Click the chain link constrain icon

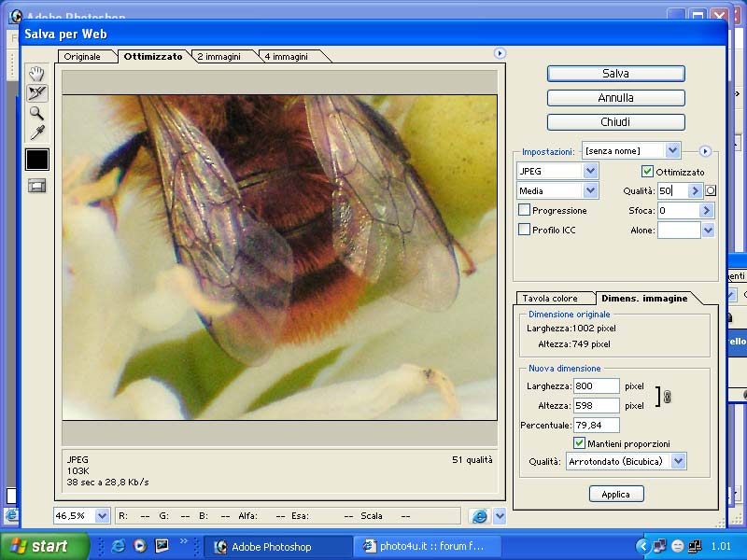click(x=667, y=397)
